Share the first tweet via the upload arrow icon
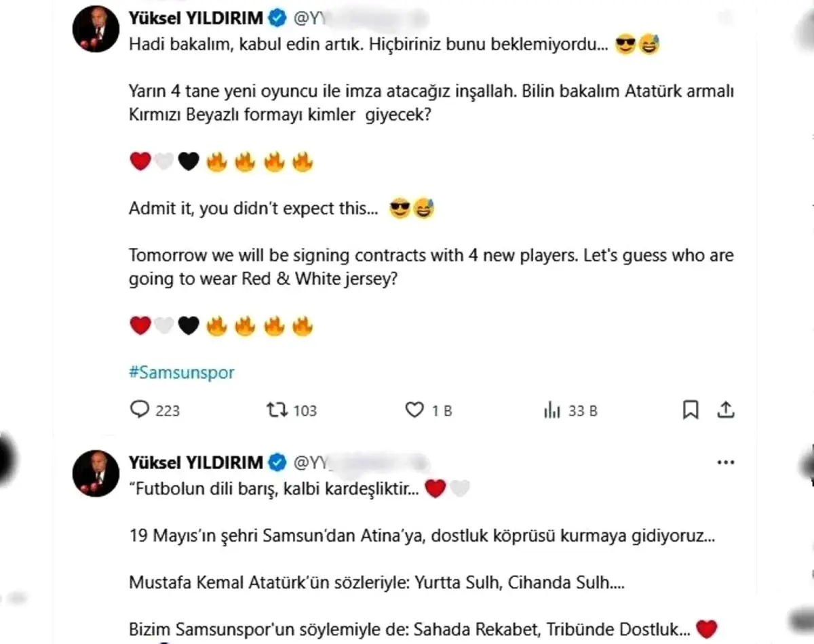The height and width of the screenshot is (644, 814). [x=726, y=410]
